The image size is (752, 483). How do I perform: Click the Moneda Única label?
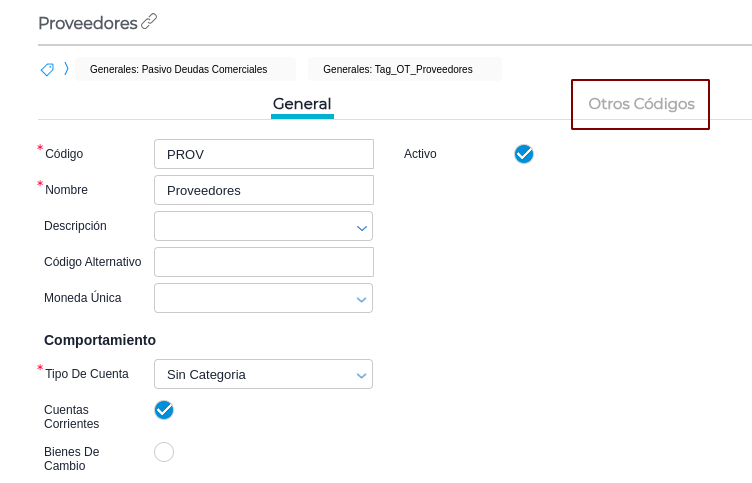(83, 298)
